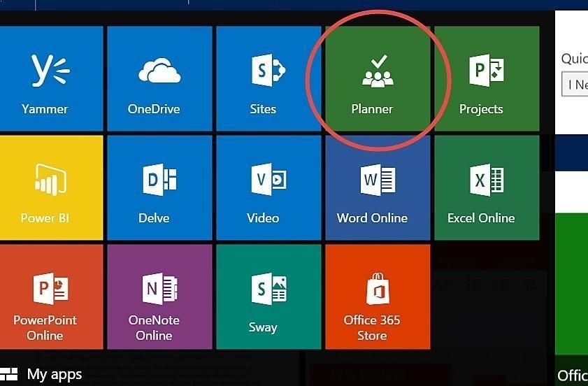Click the circled Planner icon

378,73
